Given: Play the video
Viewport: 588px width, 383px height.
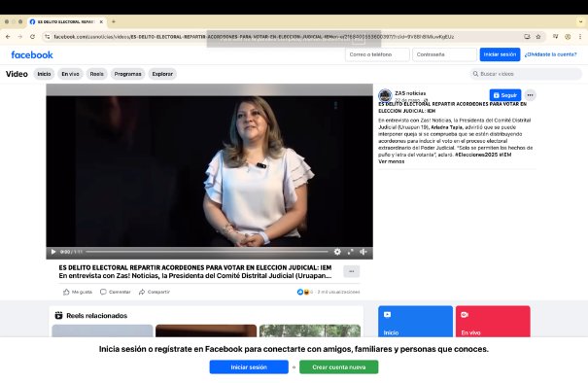Looking at the screenshot, I should click(x=53, y=252).
